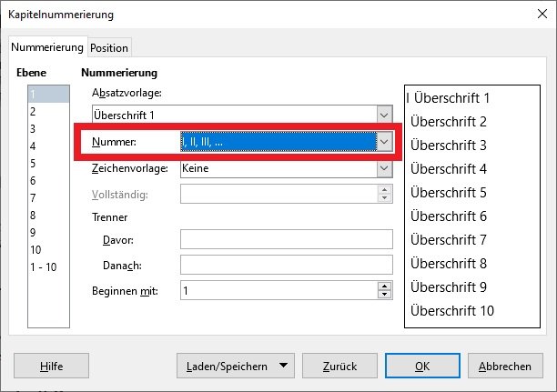This screenshot has height=392, width=557.
Task: Confirm with the OK button
Action: coord(422,366)
